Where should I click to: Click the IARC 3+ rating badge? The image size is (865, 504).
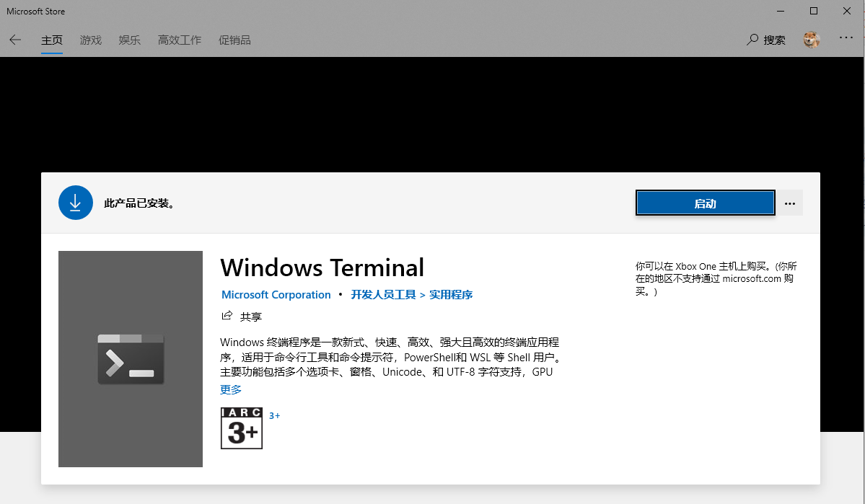click(242, 428)
